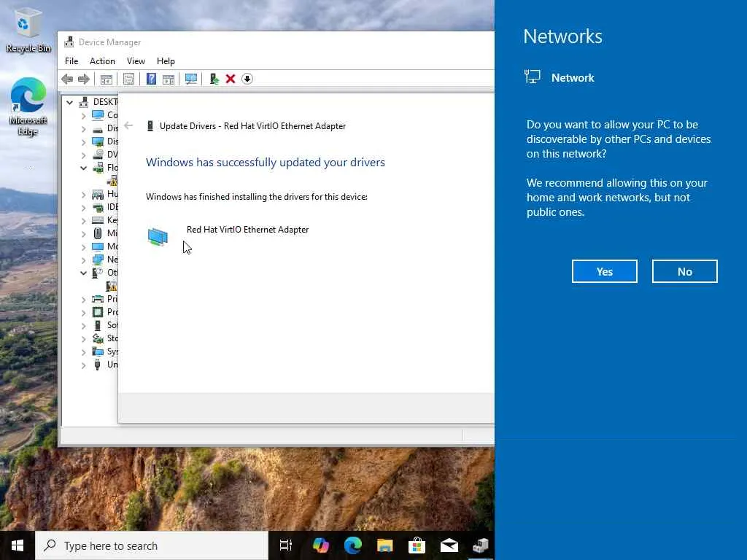The width and height of the screenshot is (747, 560).
Task: Select the Printers category printer icon
Action: click(98, 299)
